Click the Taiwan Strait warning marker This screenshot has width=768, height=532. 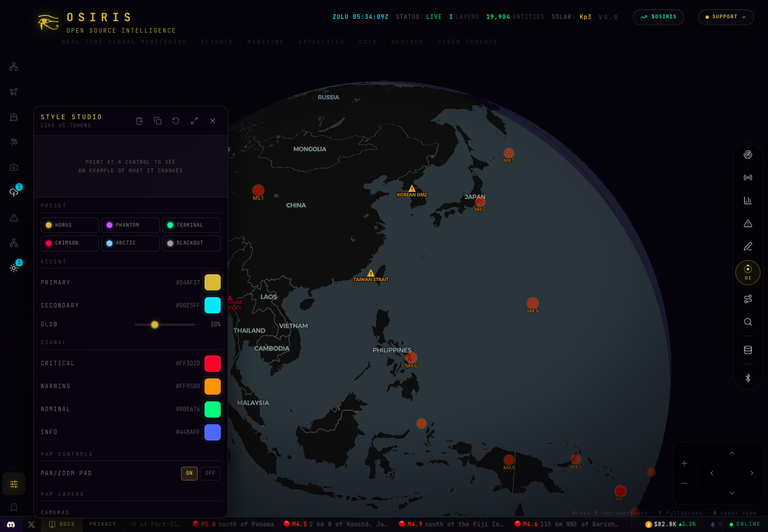pyautogui.click(x=371, y=273)
